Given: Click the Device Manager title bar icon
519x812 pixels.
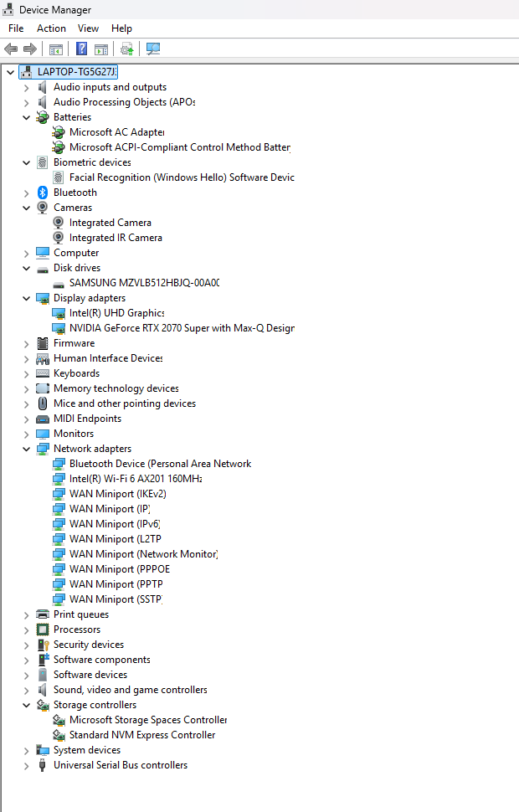Looking at the screenshot, I should click(8, 10).
